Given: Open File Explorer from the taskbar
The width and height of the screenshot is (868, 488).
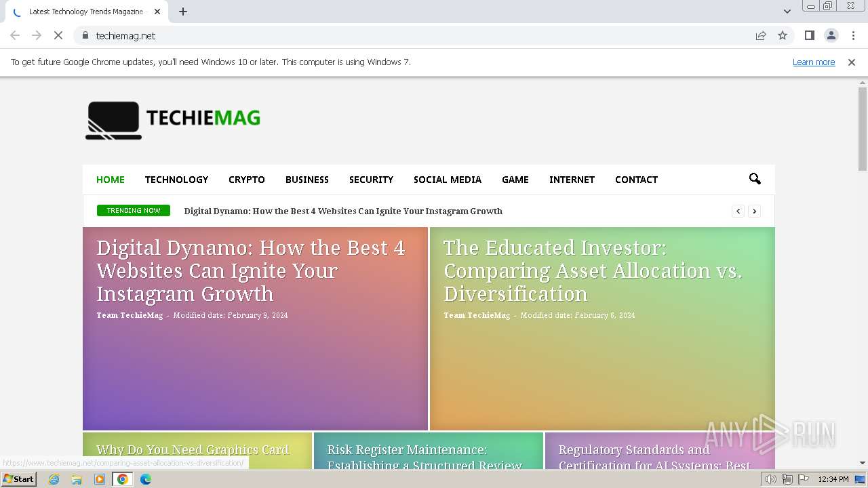Looking at the screenshot, I should click(x=77, y=479).
